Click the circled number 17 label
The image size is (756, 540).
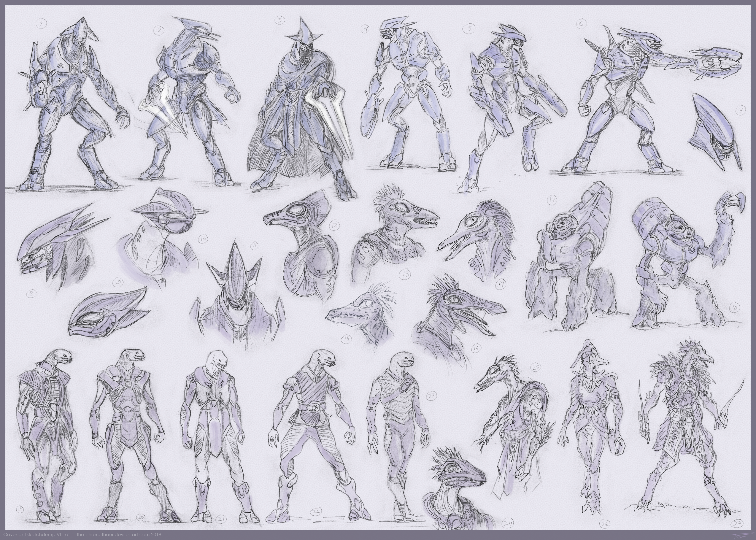(x=552, y=200)
